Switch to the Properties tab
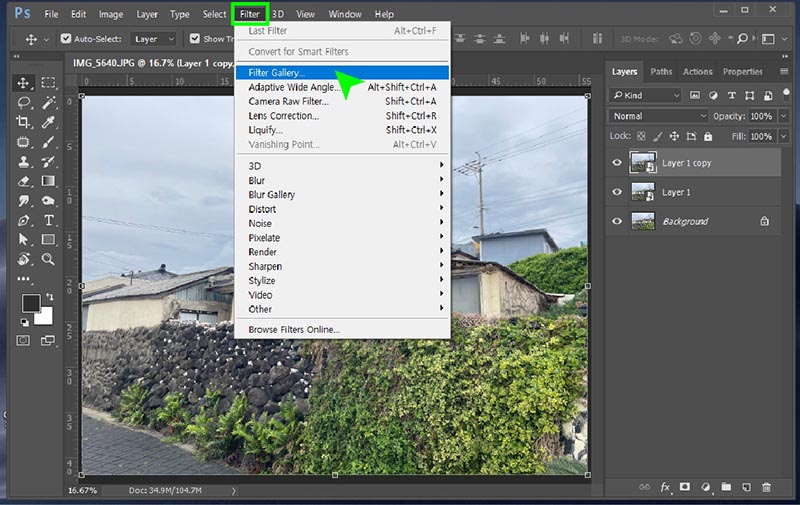This screenshot has width=800, height=505. 742,71
